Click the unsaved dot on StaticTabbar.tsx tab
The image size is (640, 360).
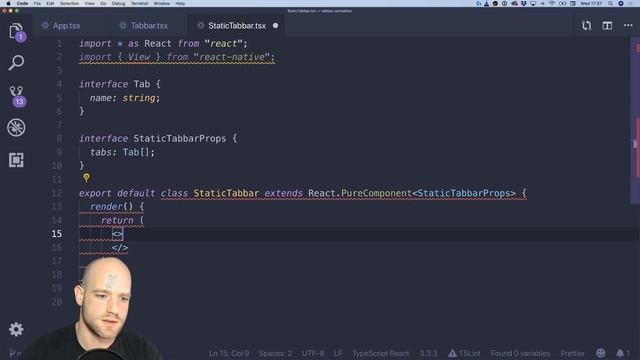pos(276,26)
